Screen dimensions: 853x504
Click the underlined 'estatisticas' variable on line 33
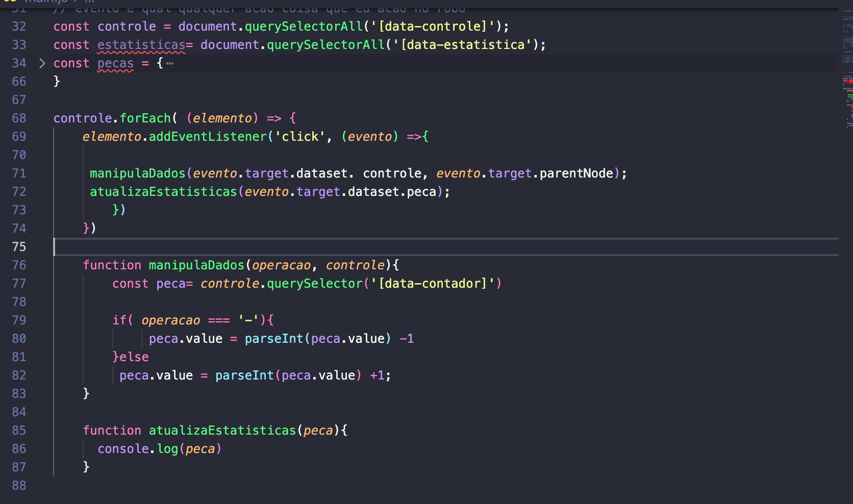(141, 45)
